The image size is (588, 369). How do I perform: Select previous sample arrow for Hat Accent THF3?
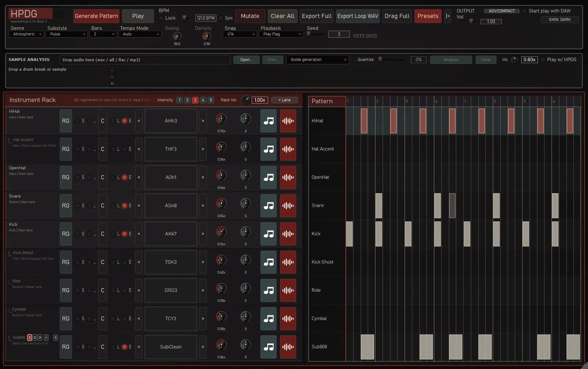pos(139,149)
